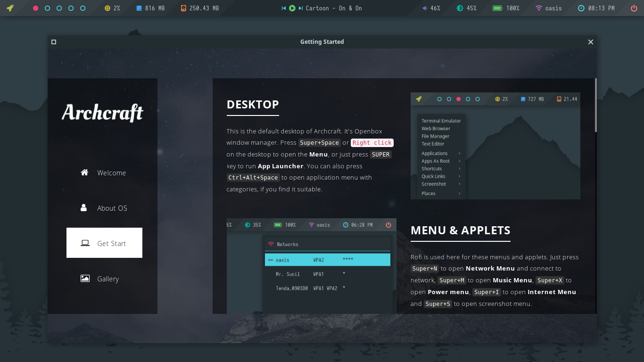Image resolution: width=644 pixels, height=362 pixels.
Task: Click the Getting Started window title
Action: coord(322,42)
